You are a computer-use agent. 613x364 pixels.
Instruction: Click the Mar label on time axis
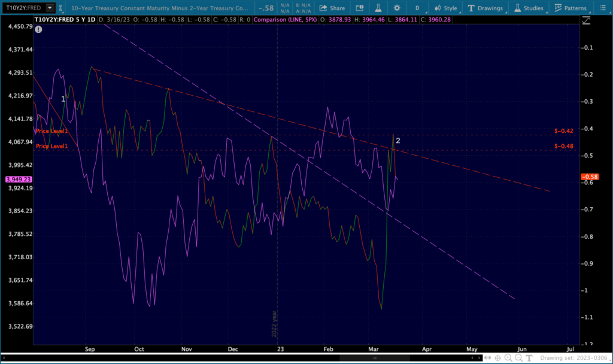point(374,349)
